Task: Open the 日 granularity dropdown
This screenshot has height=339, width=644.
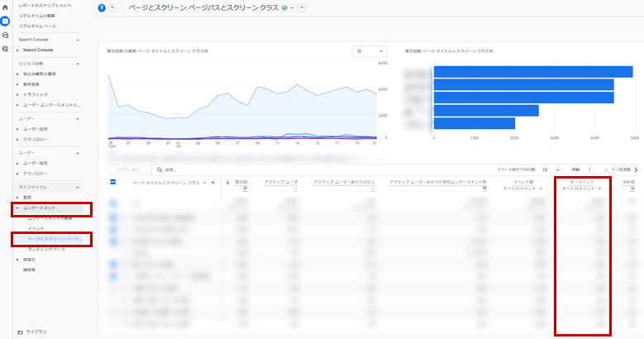Action: pos(370,51)
